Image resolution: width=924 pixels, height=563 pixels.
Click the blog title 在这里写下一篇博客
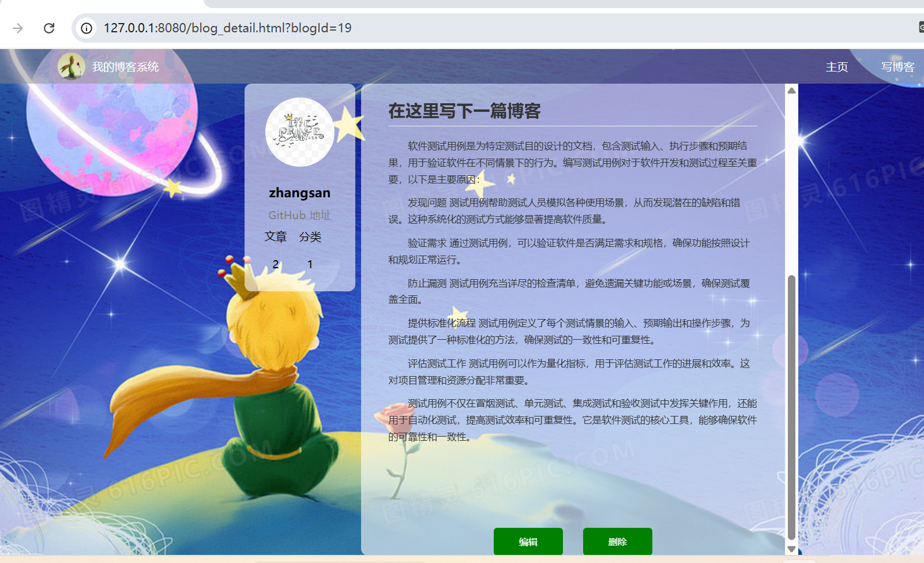tap(464, 111)
